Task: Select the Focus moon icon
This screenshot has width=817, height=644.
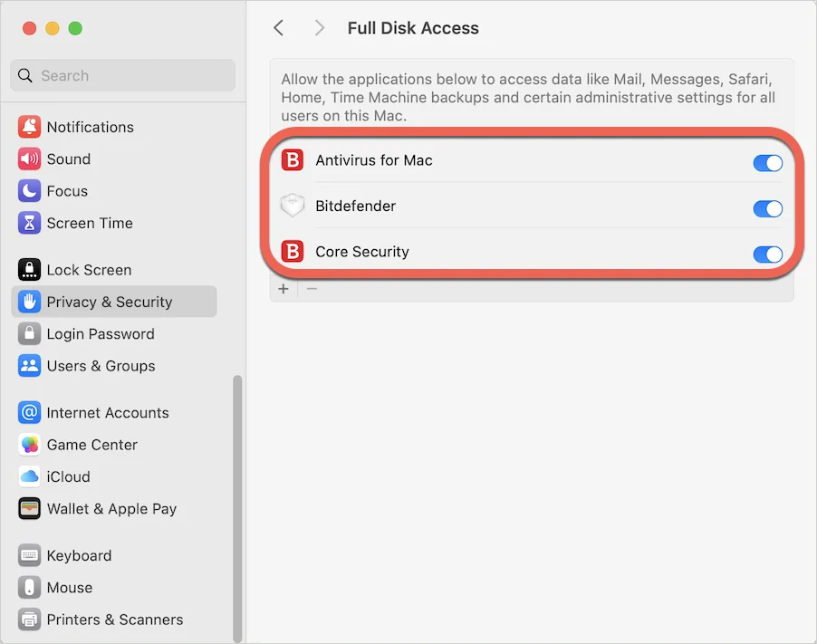Action: tap(29, 191)
